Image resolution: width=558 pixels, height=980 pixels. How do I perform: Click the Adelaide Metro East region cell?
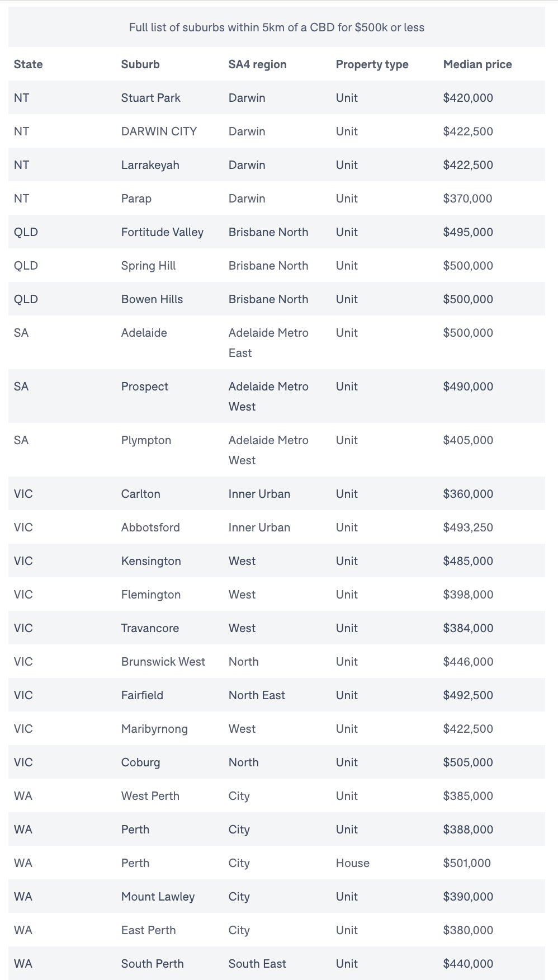coord(268,343)
